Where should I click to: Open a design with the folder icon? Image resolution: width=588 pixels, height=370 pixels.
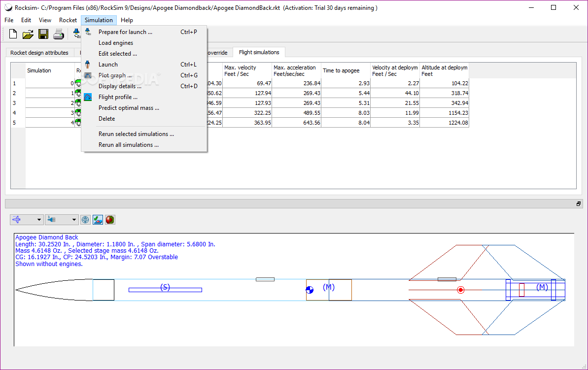[28, 34]
